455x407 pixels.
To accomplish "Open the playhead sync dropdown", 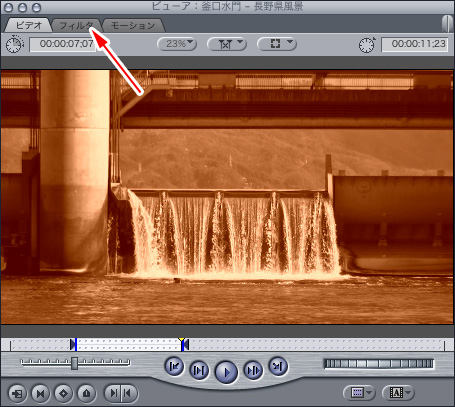I will click(227, 44).
